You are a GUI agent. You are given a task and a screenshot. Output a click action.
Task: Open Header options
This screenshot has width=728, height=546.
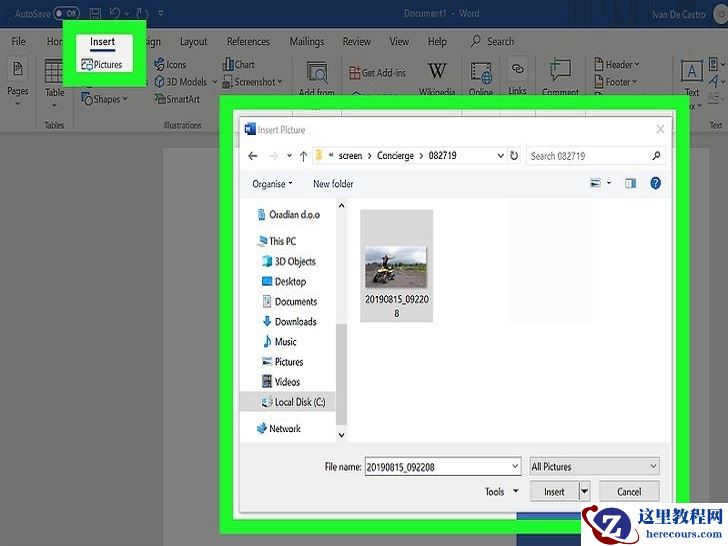tap(617, 65)
